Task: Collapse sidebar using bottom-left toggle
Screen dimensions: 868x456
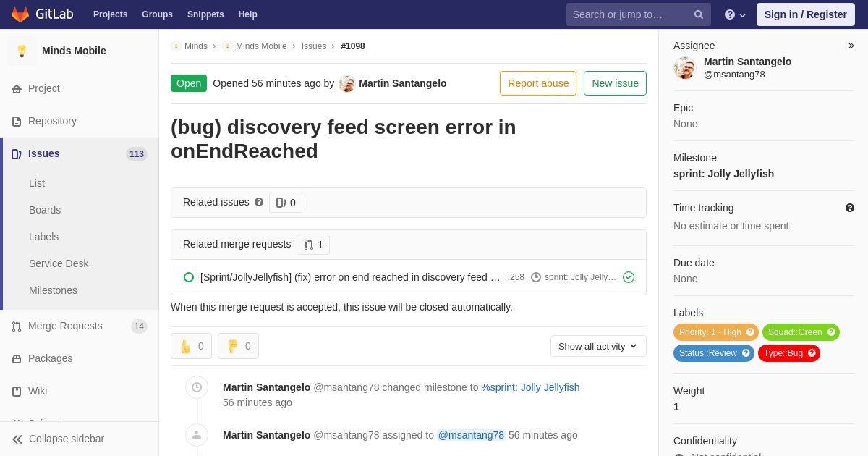Action: coord(58,439)
